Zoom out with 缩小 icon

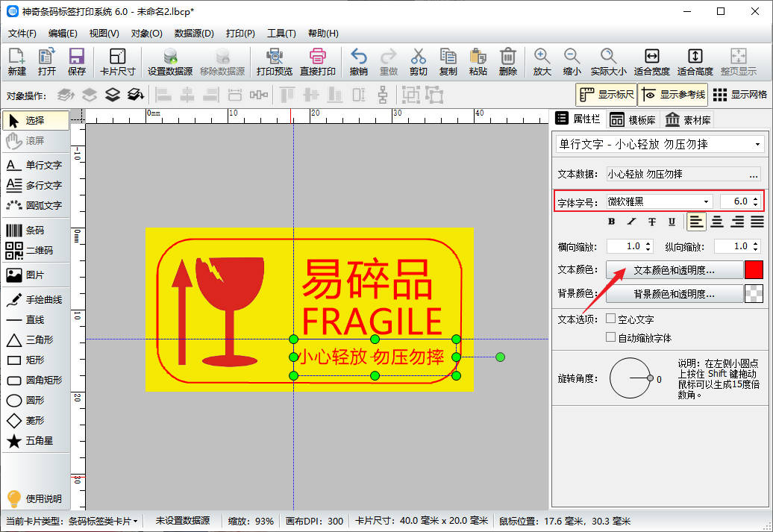pos(572,62)
